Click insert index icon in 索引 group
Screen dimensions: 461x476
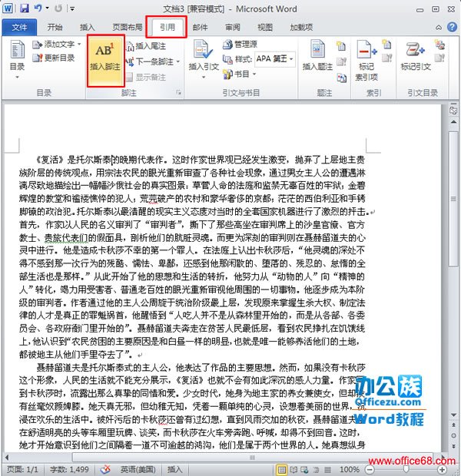[x=386, y=45]
